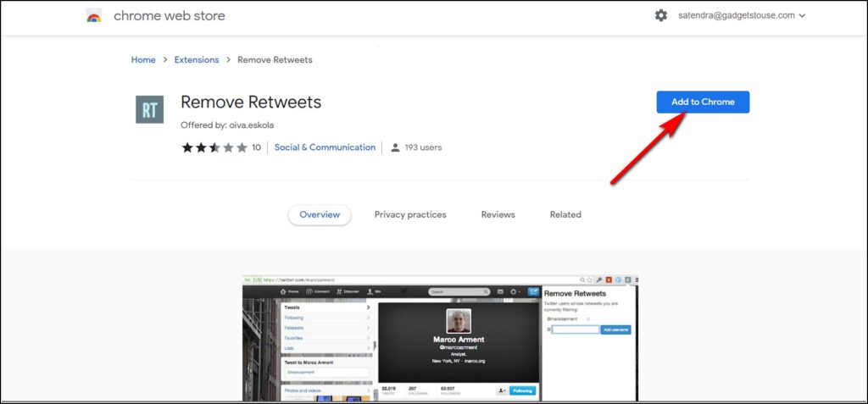Open the Social & Communication category link
The width and height of the screenshot is (868, 404).
tap(325, 147)
